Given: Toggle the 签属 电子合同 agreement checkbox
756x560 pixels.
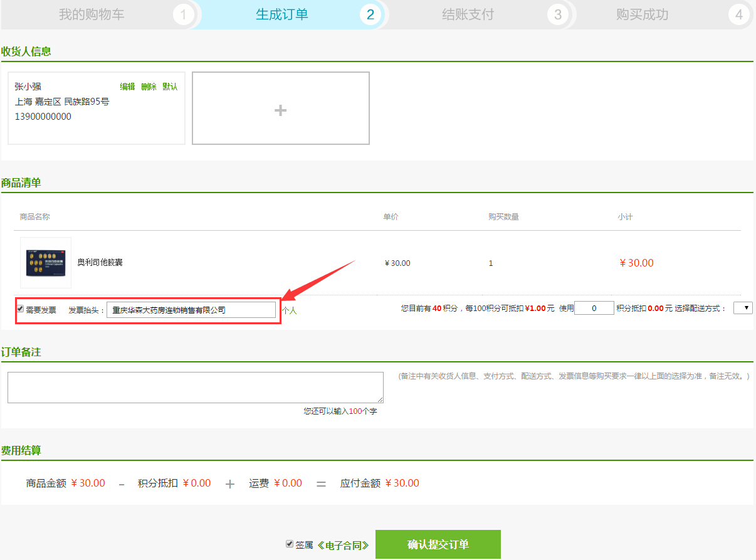Looking at the screenshot, I should [289, 544].
